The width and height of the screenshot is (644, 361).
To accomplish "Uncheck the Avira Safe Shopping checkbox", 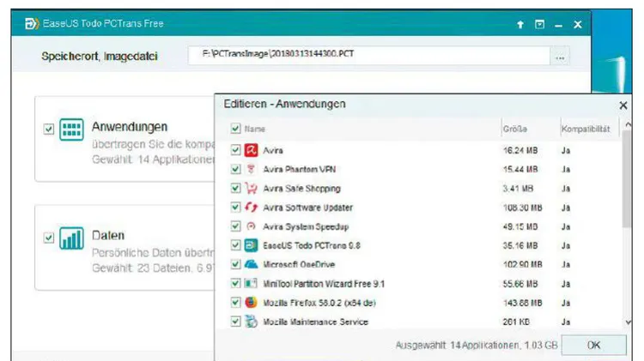I will point(235,189).
